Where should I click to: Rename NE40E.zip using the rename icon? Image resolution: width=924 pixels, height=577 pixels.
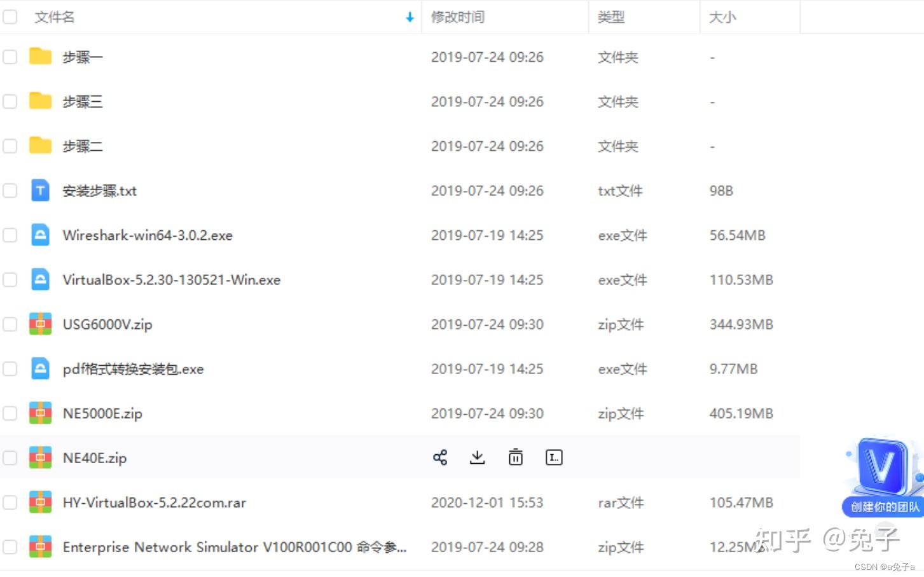(553, 457)
